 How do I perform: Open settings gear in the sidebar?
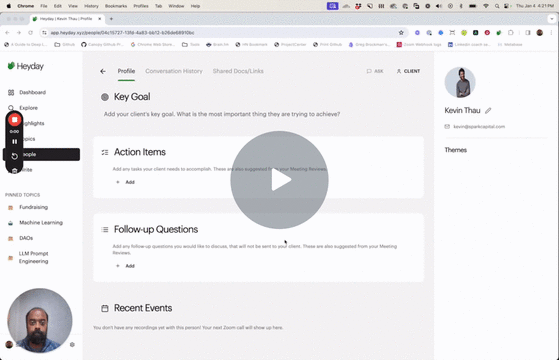72,345
